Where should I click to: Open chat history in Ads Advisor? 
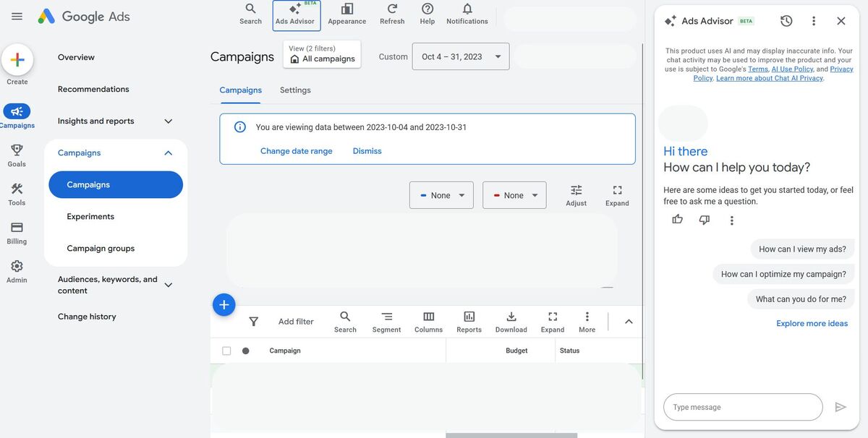tap(786, 21)
